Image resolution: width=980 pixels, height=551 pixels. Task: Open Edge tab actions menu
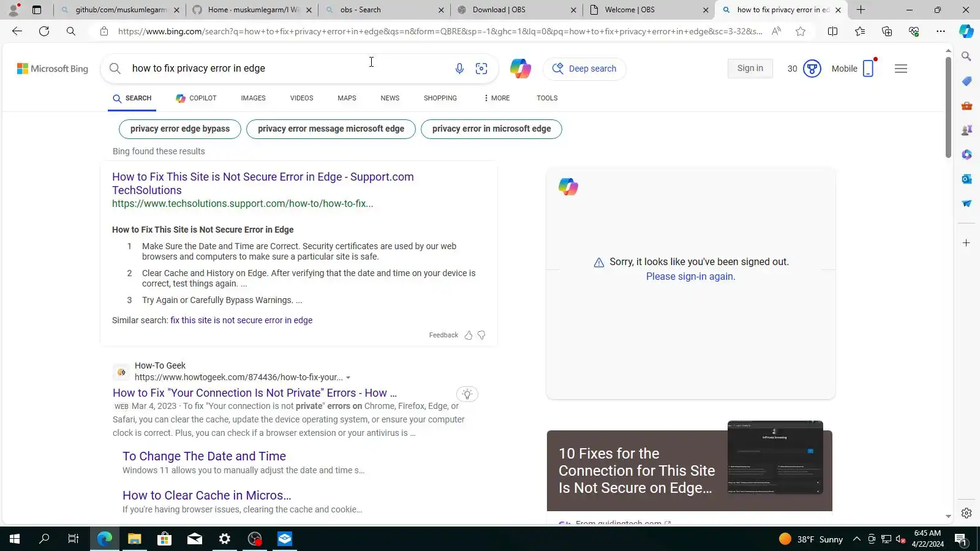coord(37,10)
